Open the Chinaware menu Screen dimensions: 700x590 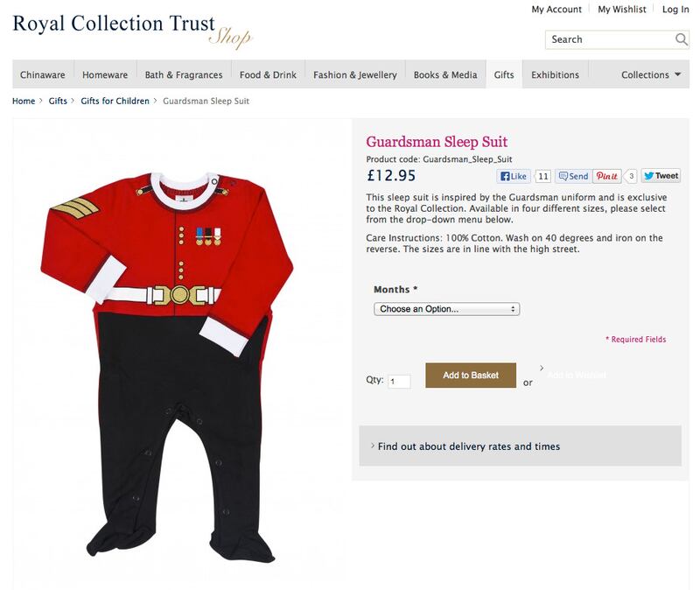[42, 75]
